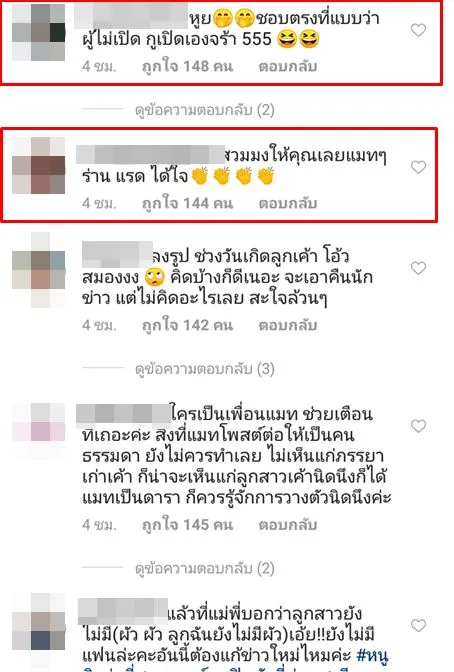Reply to the comment with 144 likes
454x672 pixels.
click(288, 203)
